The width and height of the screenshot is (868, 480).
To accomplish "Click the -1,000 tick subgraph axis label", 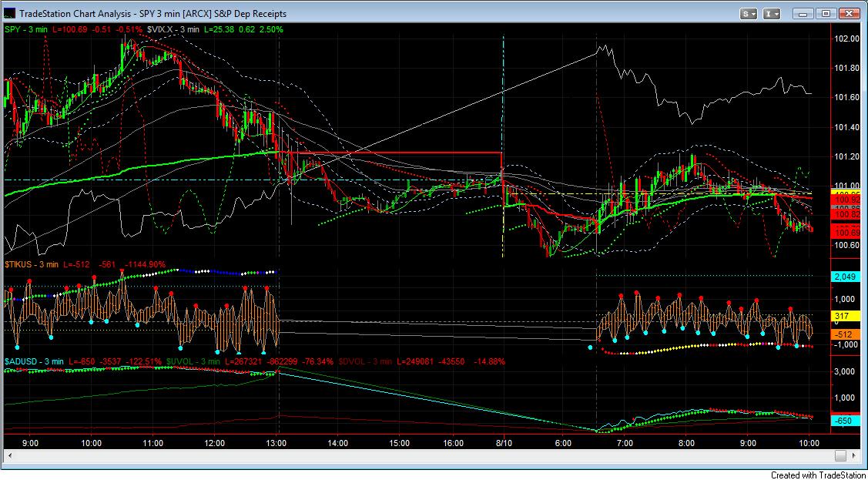I will pyautogui.click(x=847, y=344).
